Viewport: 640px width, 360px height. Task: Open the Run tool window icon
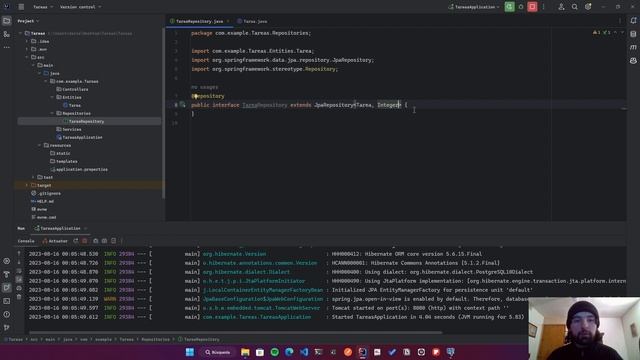7,287
